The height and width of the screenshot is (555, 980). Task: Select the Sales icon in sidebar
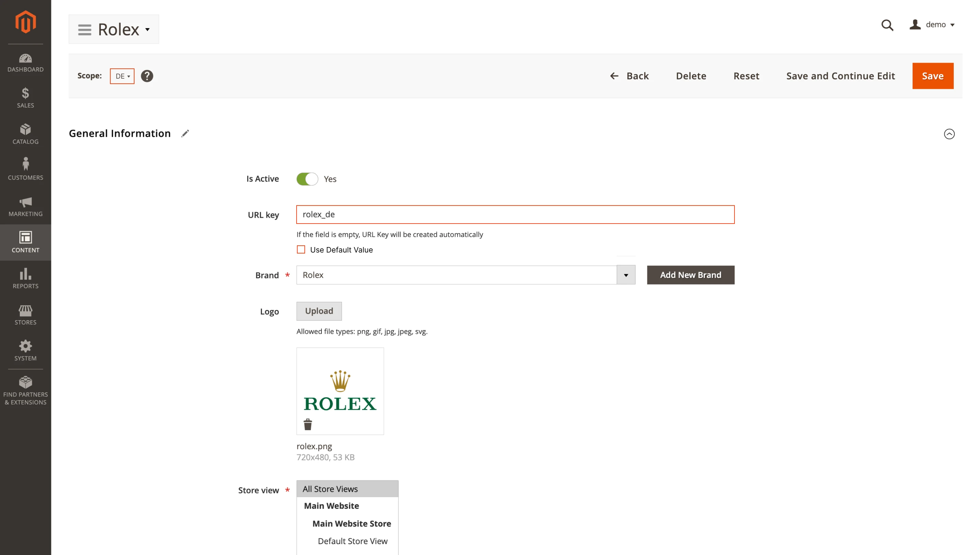tap(25, 98)
